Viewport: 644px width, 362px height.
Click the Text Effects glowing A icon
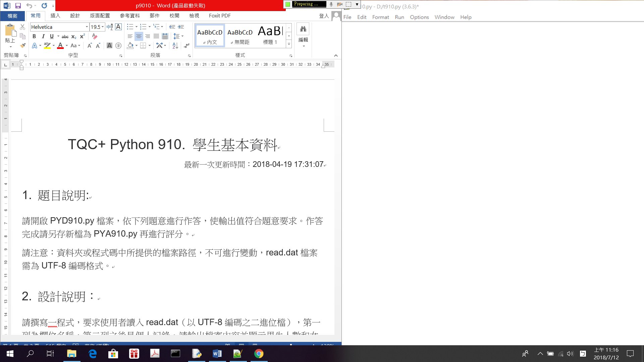35,46
